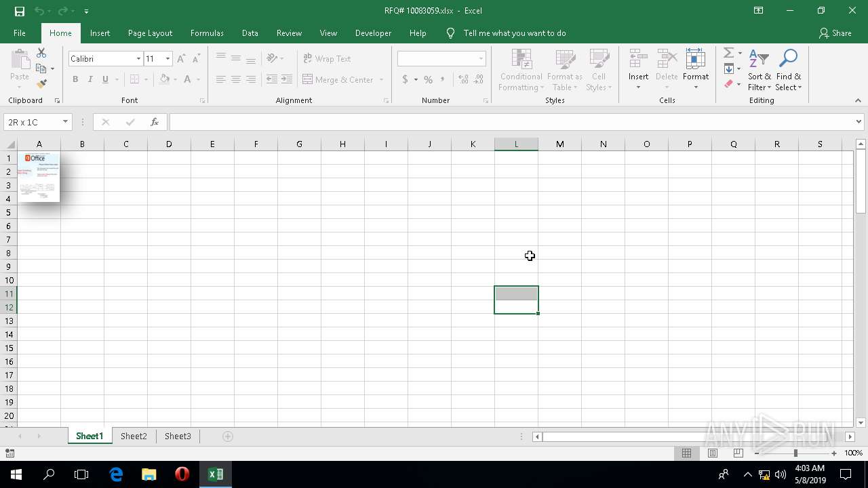Toggle Bold formatting
This screenshot has height=488, width=868.
coord(75,79)
